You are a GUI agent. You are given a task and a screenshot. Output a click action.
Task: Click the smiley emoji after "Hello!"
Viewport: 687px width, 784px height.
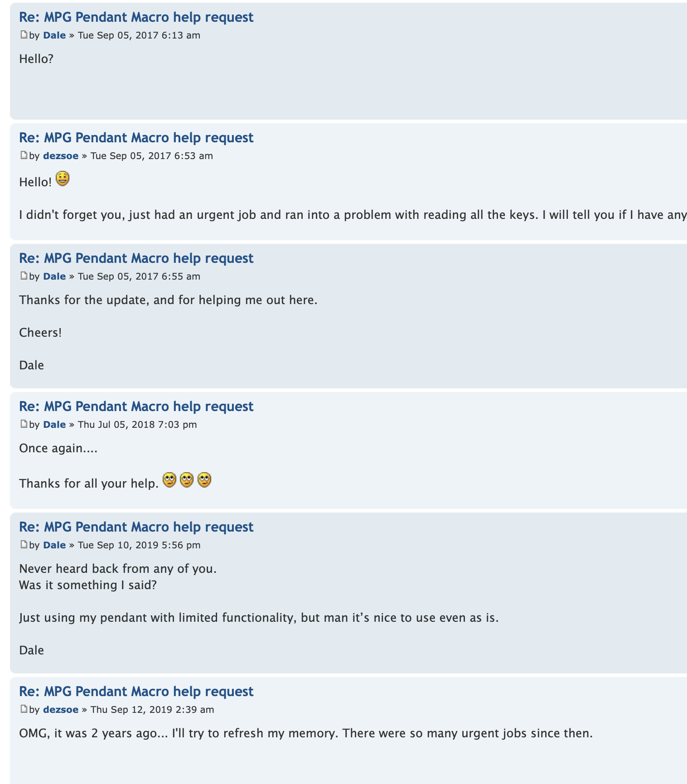tap(63, 179)
